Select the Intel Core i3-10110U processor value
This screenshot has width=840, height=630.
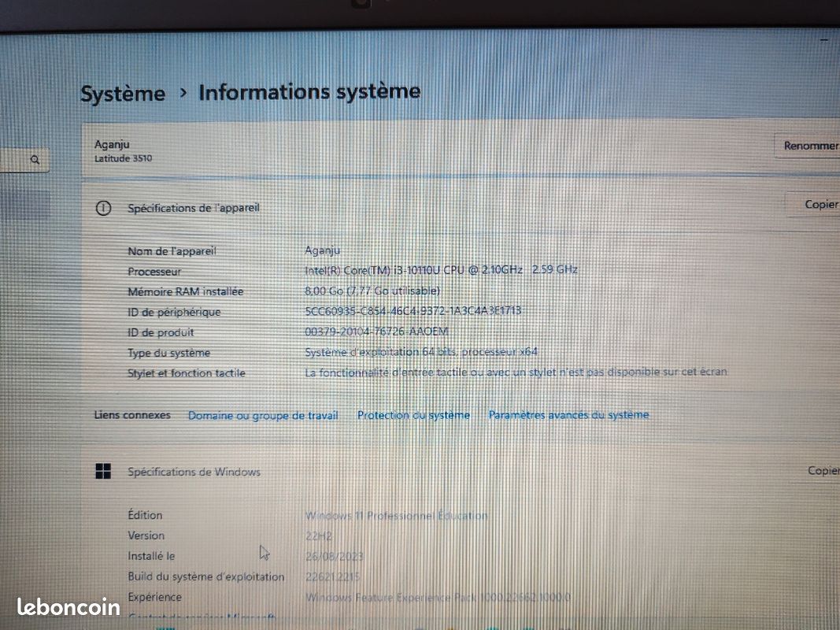click(x=441, y=270)
